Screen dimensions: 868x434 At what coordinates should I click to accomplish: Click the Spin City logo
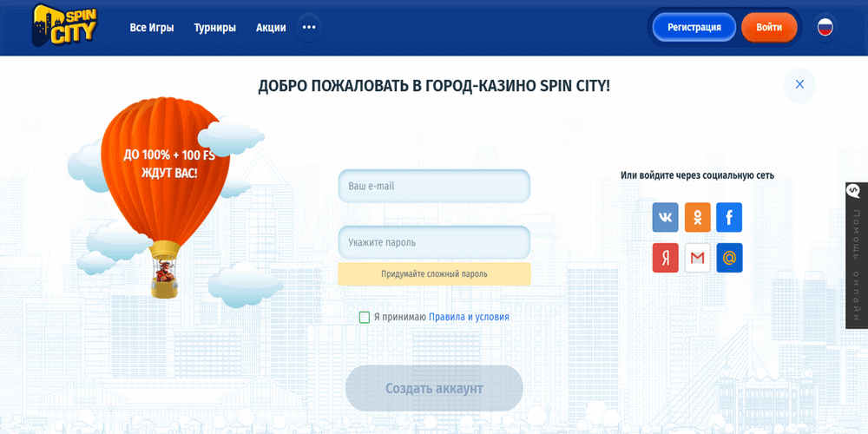click(65, 24)
